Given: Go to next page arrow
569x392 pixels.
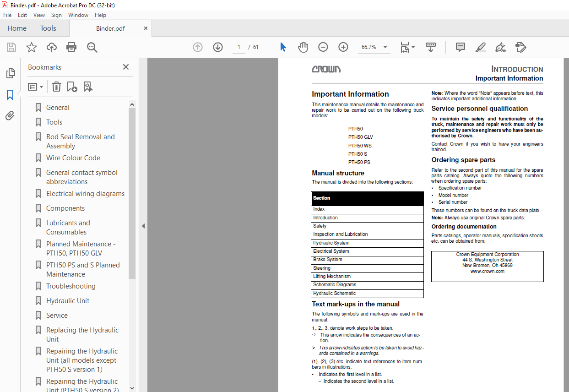Looking at the screenshot, I should click(x=218, y=47).
